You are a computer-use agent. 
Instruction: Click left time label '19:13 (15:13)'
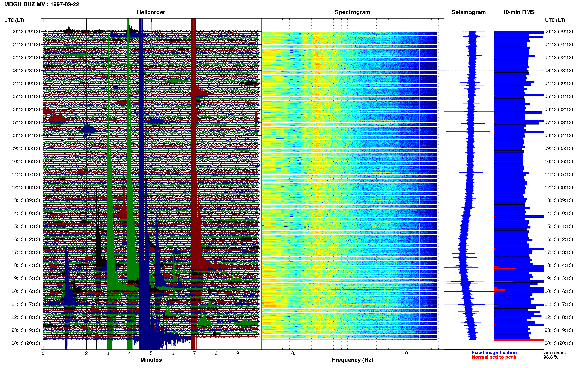[26, 278]
